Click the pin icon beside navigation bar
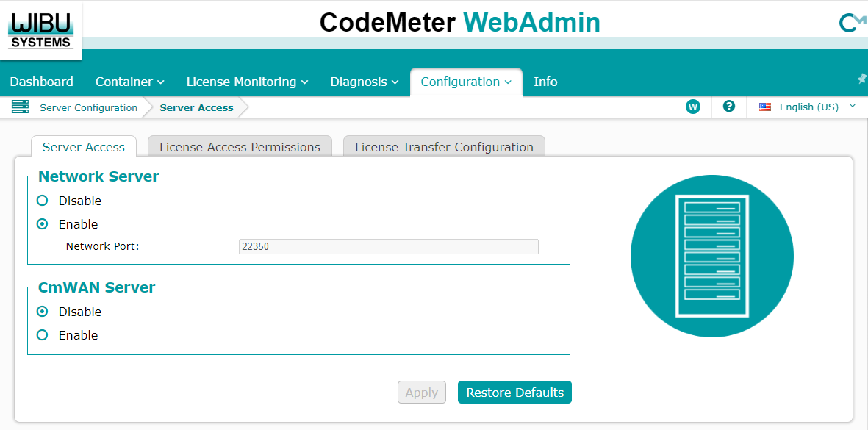 click(x=861, y=79)
